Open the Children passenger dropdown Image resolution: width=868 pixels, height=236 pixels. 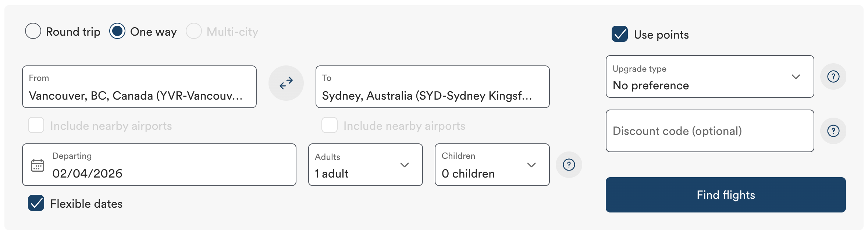(x=492, y=165)
